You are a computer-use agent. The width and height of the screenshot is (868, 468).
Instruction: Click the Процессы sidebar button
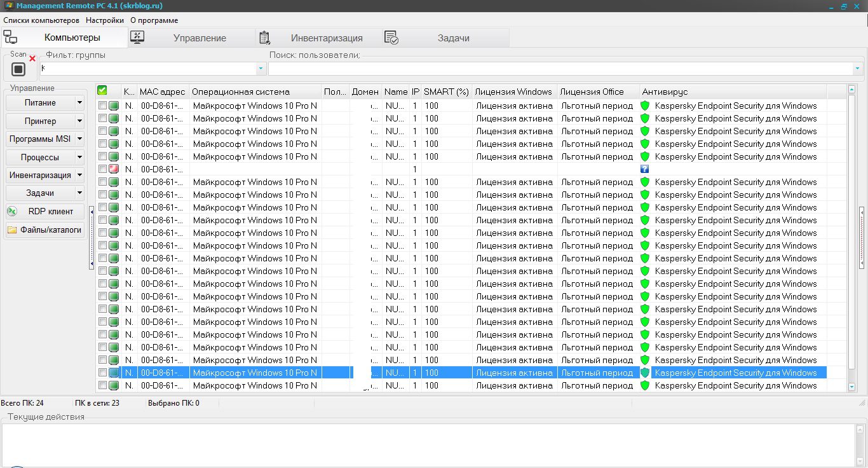tap(40, 157)
